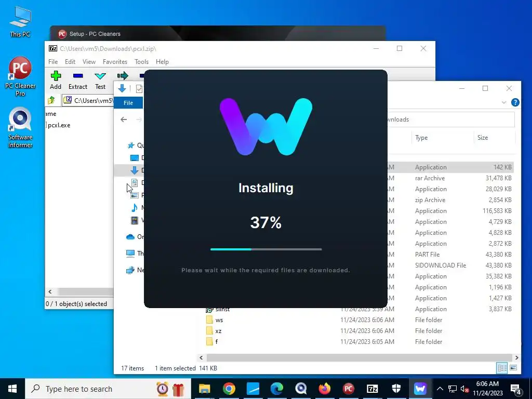Select the OneDrive cloud item in navigation pane

130,237
